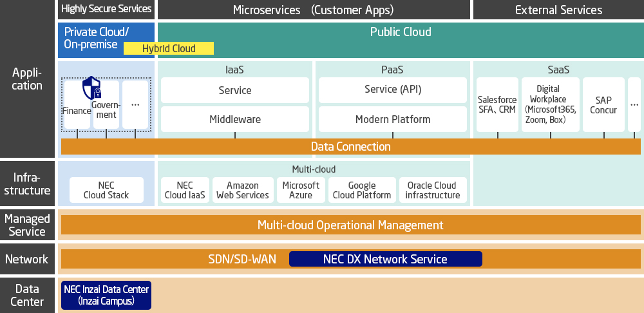This screenshot has height=313, width=644.
Task: Click the Government box
Action: pos(106,105)
